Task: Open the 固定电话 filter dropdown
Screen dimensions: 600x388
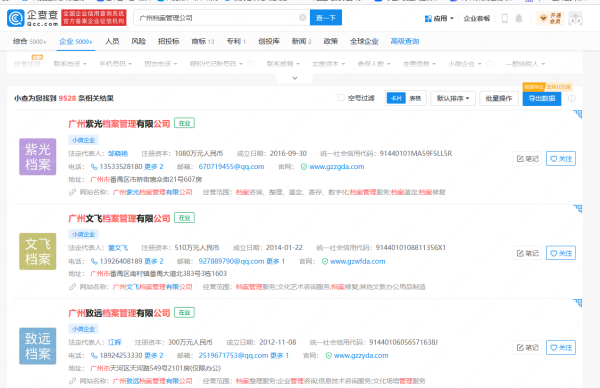Action: tap(161, 64)
